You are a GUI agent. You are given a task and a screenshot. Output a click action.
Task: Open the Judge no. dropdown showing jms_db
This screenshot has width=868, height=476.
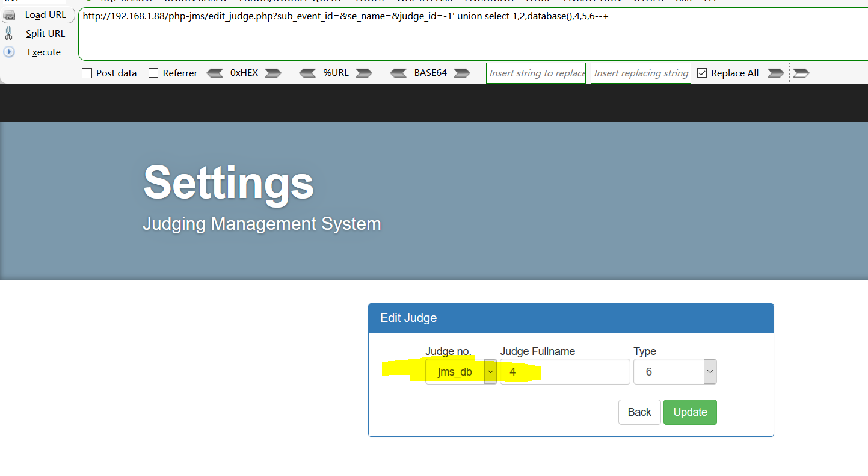pyautogui.click(x=461, y=372)
